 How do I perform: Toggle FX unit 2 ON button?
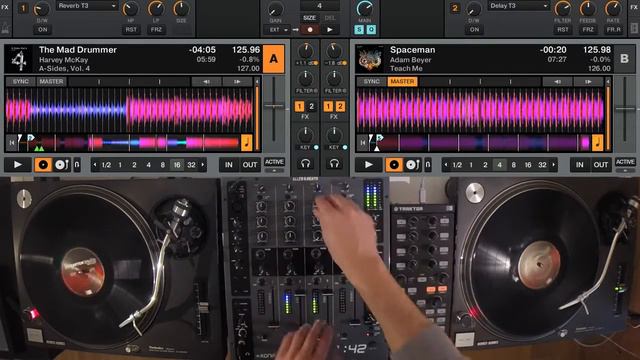[474, 30]
